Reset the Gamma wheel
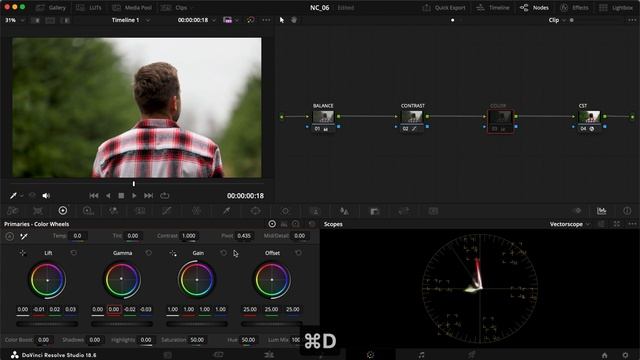The width and height of the screenshot is (640, 360). click(149, 253)
